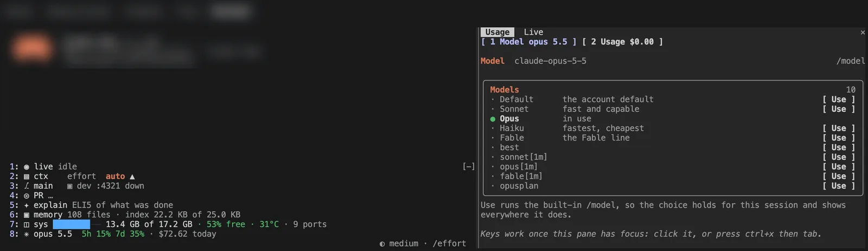Click the asterisk icon beside opus 5.5
The height and width of the screenshot is (251, 868).
click(x=27, y=234)
